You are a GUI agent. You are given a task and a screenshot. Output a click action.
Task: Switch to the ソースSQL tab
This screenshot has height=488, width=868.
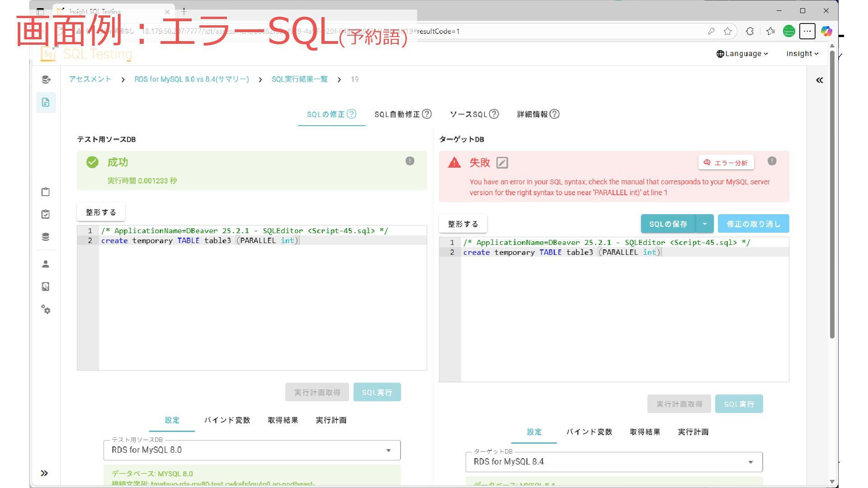[x=468, y=114]
